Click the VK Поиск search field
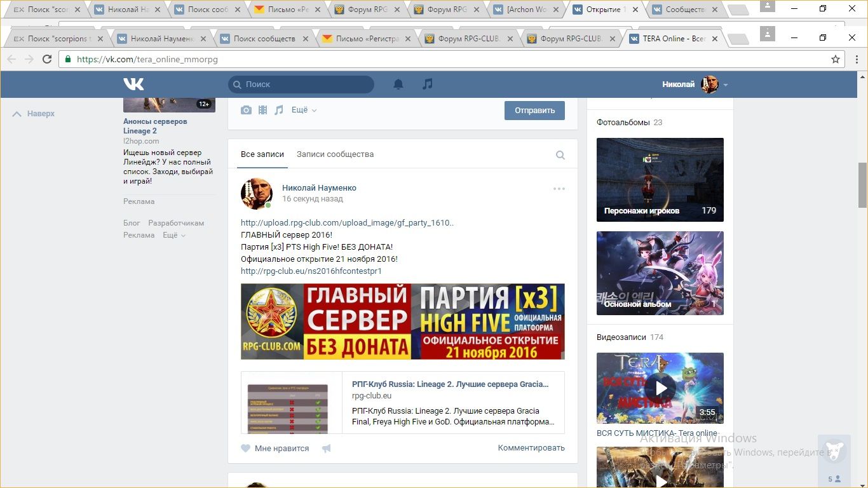868x488 pixels. (301, 85)
